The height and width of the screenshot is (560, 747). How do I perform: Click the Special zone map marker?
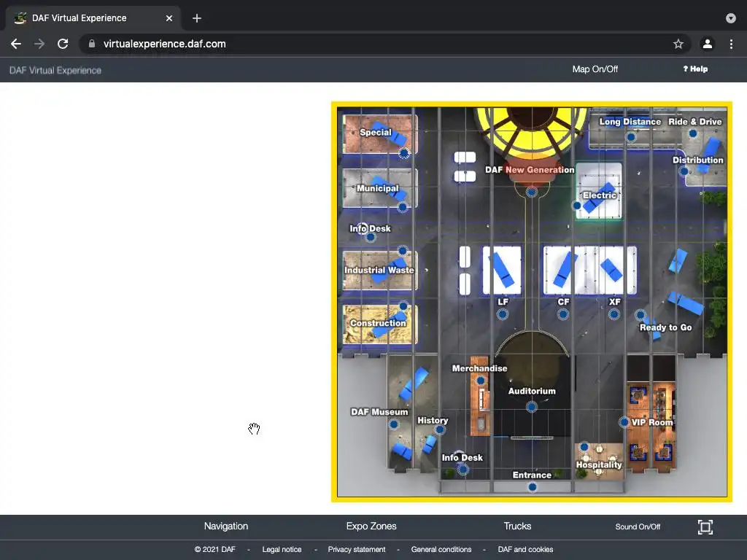[404, 153]
